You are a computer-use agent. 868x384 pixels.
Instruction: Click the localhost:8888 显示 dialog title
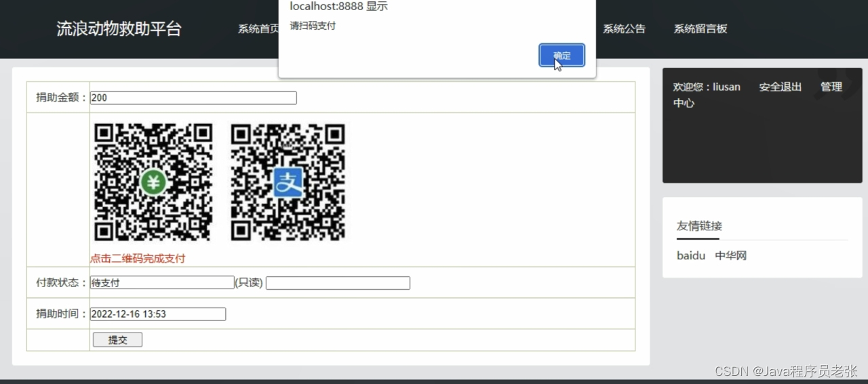pos(338,7)
